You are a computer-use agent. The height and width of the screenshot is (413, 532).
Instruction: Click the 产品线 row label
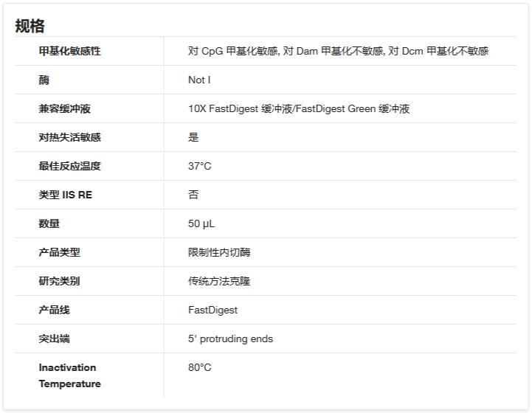[54, 310]
